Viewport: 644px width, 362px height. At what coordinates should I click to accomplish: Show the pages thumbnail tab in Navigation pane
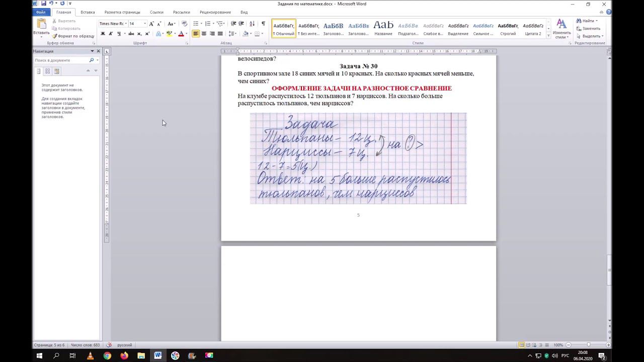pyautogui.click(x=47, y=71)
